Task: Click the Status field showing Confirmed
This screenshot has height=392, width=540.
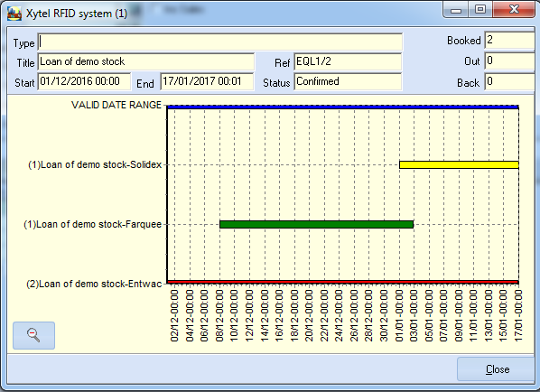Action: coord(348,81)
